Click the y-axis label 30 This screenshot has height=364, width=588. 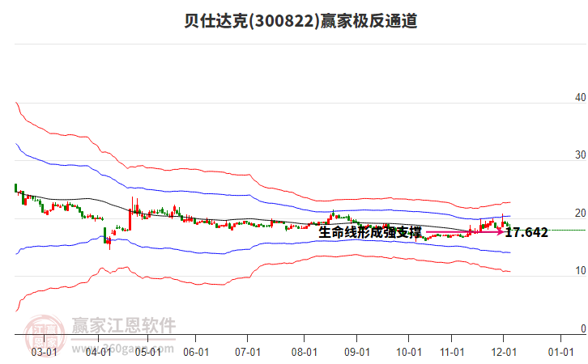pyautogui.click(x=581, y=155)
